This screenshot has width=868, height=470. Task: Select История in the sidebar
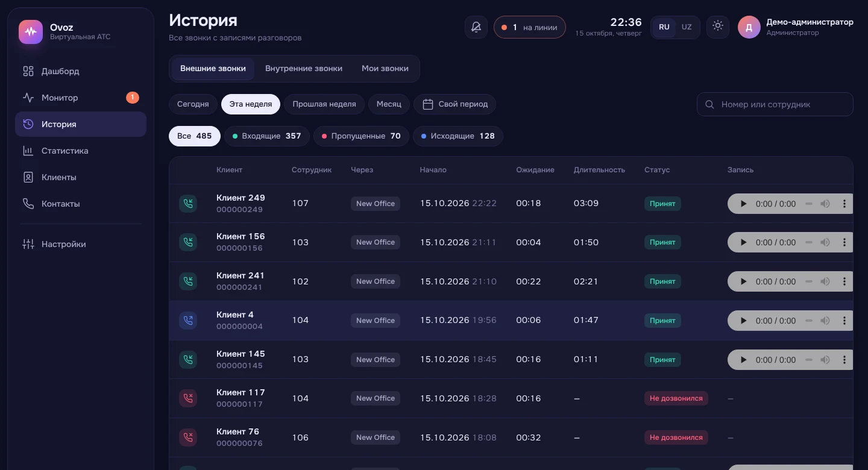81,124
